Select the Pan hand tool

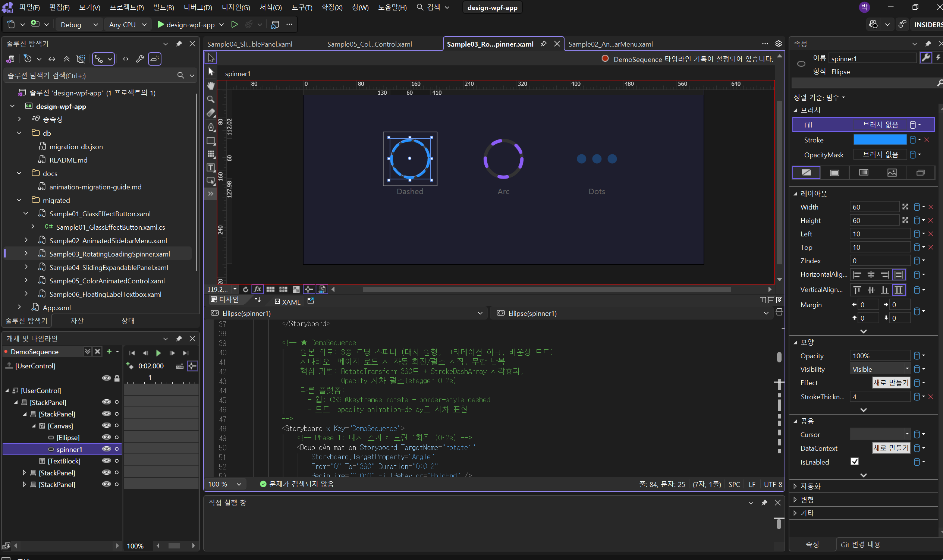(x=211, y=86)
